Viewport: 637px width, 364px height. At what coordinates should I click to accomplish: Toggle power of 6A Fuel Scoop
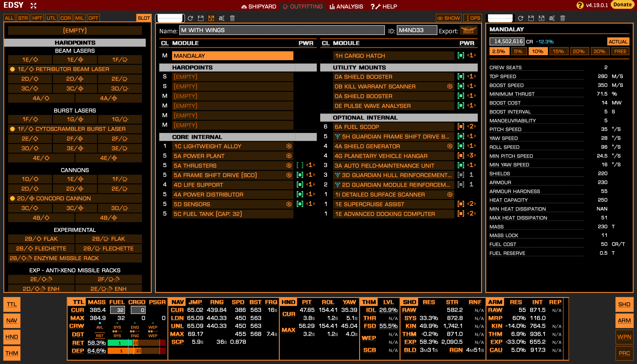pos(461,126)
